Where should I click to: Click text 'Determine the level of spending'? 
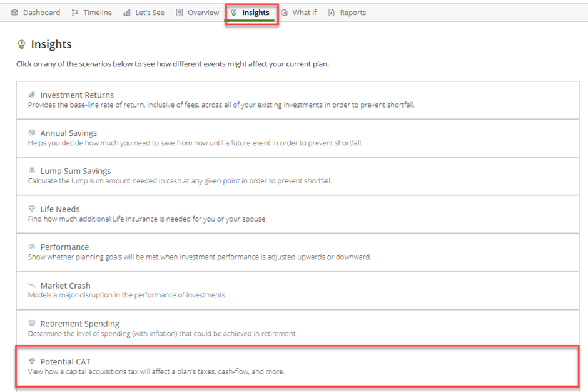[x=79, y=333]
